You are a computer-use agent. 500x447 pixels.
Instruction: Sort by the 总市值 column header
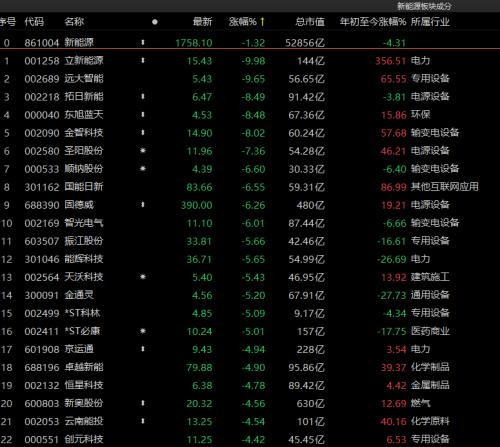tap(310, 22)
